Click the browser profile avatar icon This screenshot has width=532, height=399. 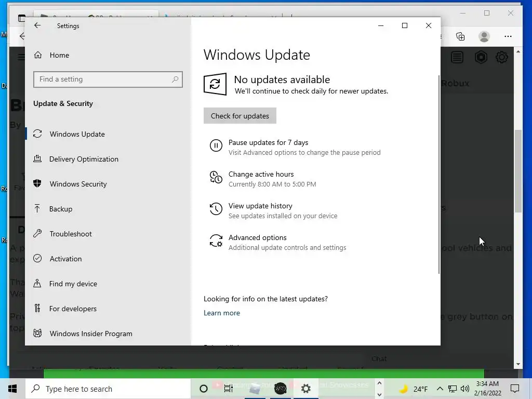click(x=484, y=36)
